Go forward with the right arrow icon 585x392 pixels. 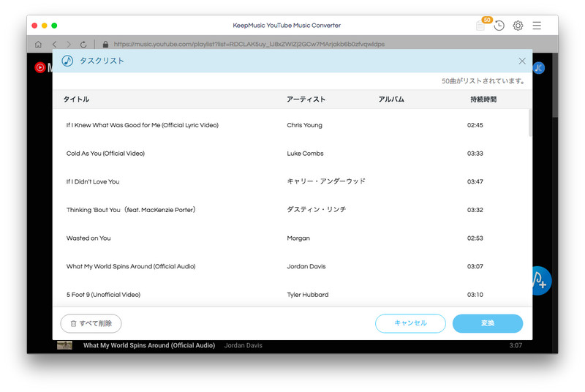[69, 45]
